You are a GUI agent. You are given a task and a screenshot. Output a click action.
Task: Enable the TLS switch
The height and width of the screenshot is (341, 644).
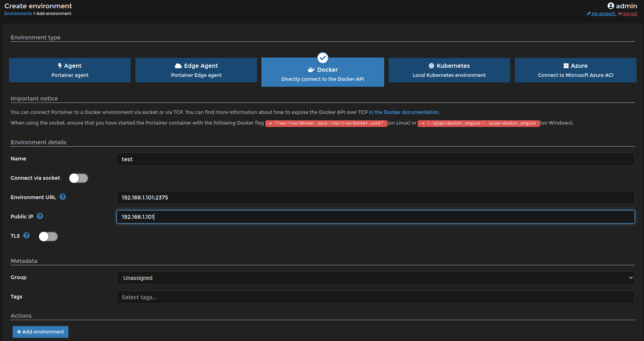[x=48, y=236]
